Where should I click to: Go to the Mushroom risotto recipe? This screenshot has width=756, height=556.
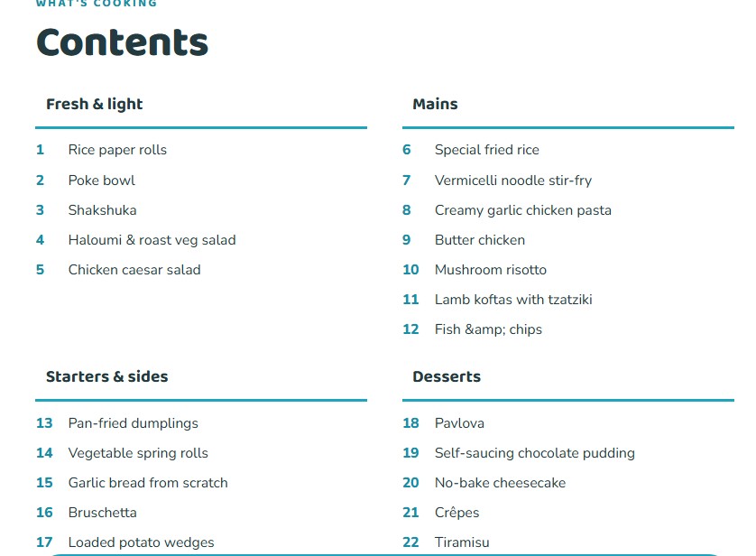coord(491,270)
